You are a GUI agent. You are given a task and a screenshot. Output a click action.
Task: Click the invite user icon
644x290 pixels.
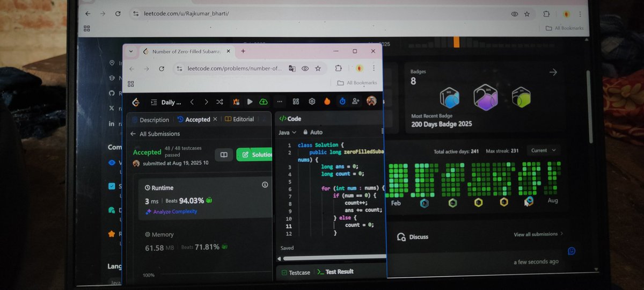pos(356,101)
